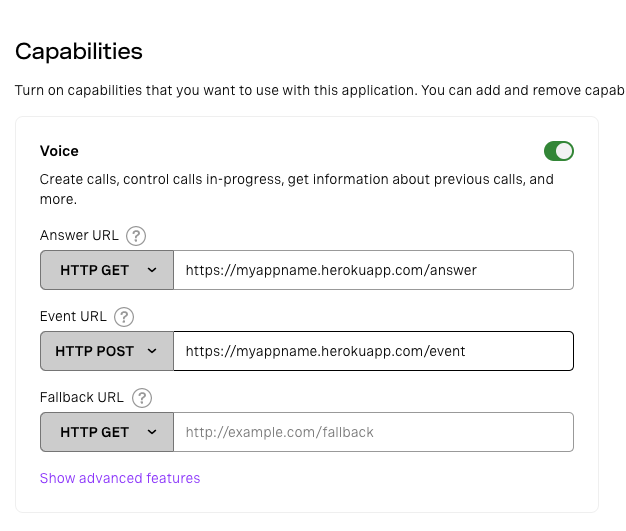Click the chevron arrow beside HTTP POST
626x531 pixels.
click(152, 351)
